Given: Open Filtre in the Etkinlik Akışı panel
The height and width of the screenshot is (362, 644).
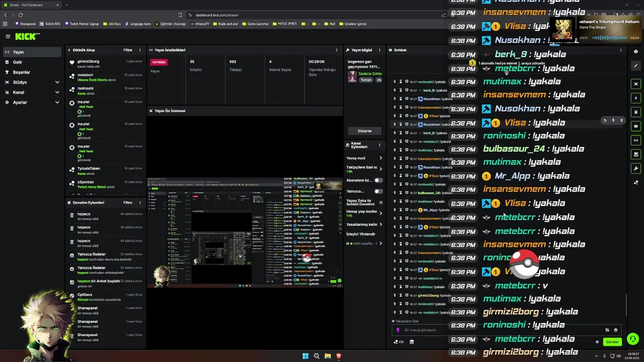Looking at the screenshot, I should 128,50.
